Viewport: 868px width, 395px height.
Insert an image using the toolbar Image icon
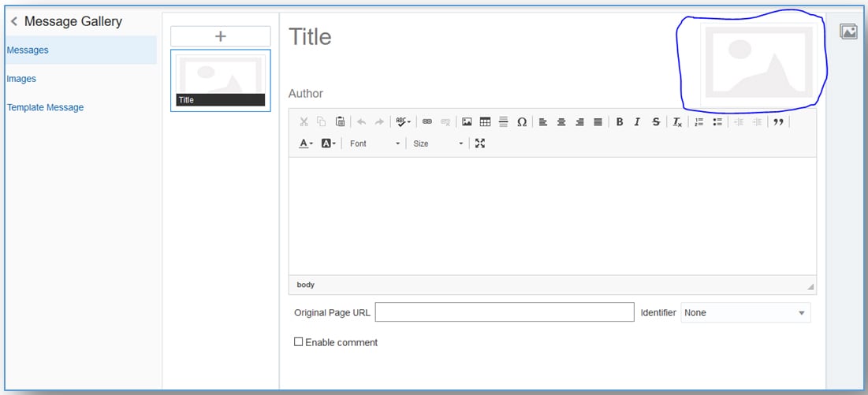pos(467,121)
